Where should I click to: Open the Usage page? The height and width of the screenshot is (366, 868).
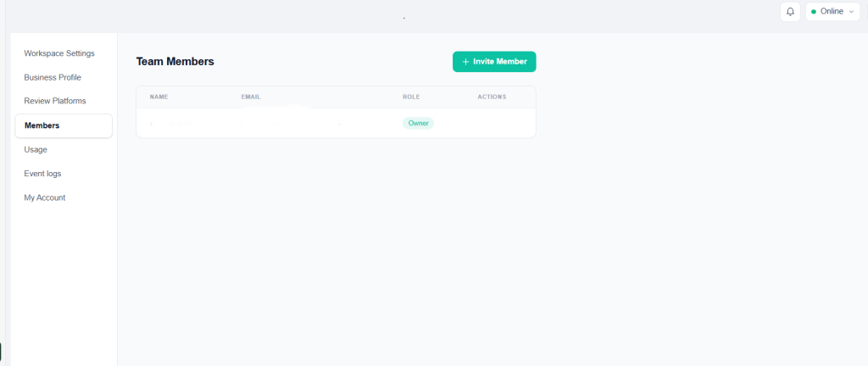pyautogui.click(x=36, y=149)
